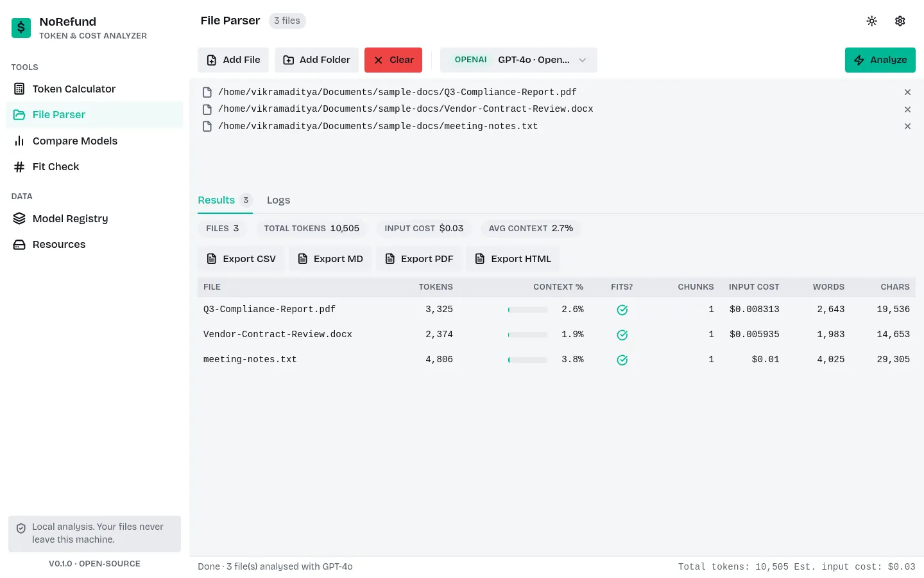Sort by the TOKENS column header
This screenshot has width=924, height=578.
(x=436, y=287)
